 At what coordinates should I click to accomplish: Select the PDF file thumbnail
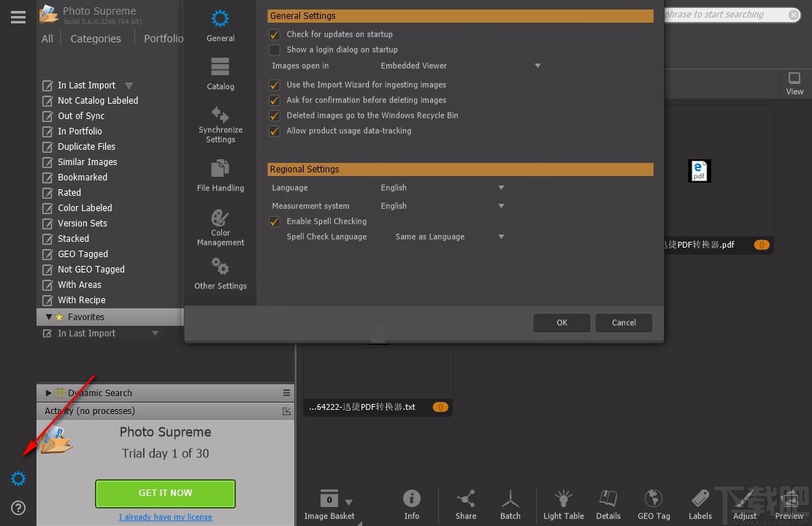point(699,171)
